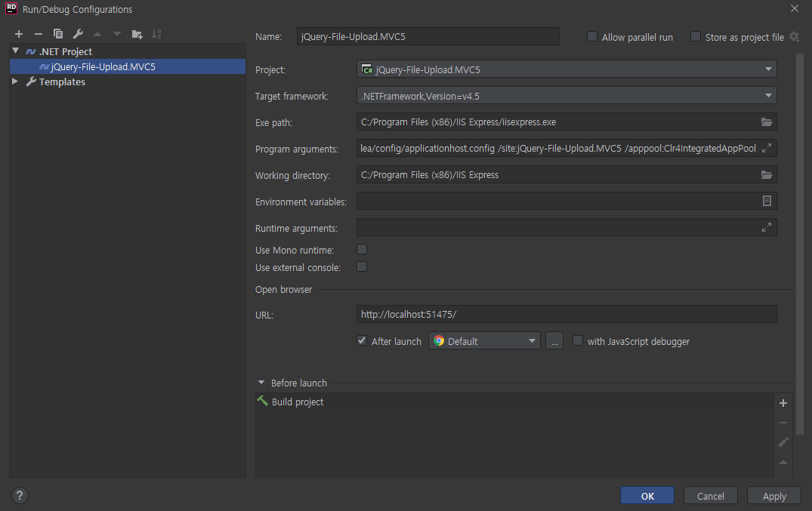Open the Store as project file gear settings
812x511 pixels.
794,37
